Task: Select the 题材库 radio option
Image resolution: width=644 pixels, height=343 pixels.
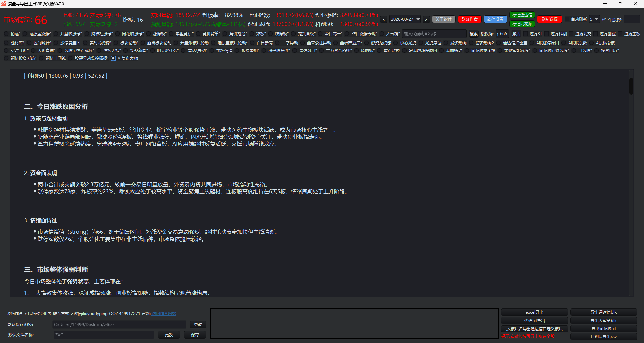Action: [x=6, y=43]
